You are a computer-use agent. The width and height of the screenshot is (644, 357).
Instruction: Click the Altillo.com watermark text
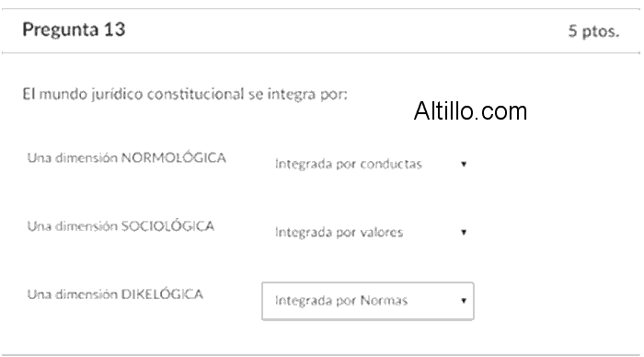(470, 111)
